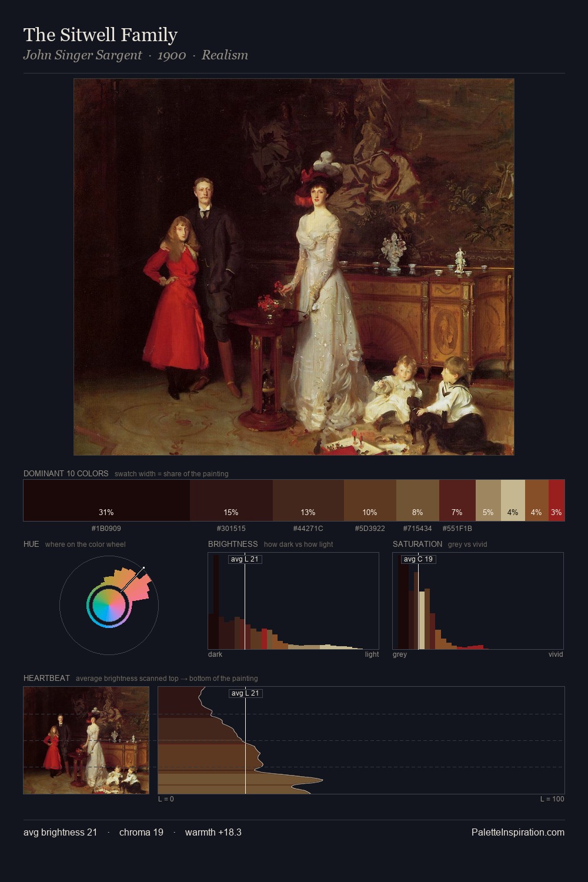The width and height of the screenshot is (588, 882).
Task: Click the Realism style label
Action: coord(225,55)
